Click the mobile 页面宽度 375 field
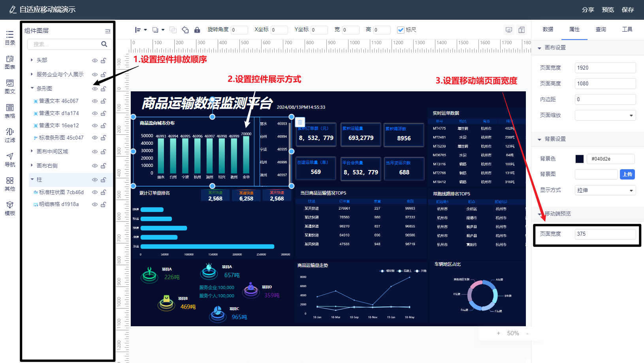 pyautogui.click(x=605, y=234)
